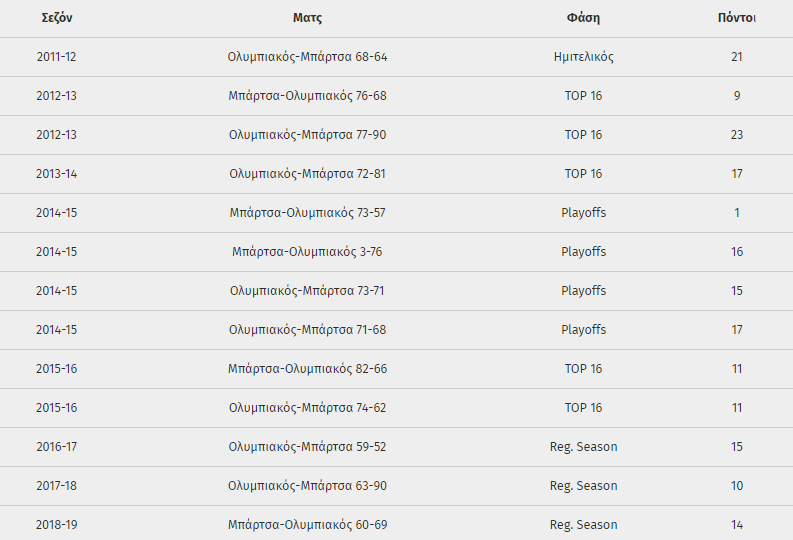Click the Μπάρτσα-Ολυμπιακός 82-66 match
The height and width of the screenshot is (540, 793).
(307, 369)
